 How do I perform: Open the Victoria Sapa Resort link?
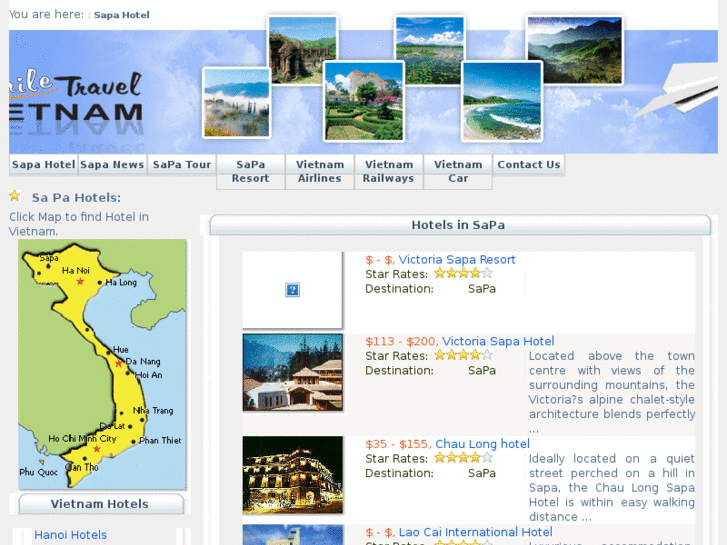pyautogui.click(x=457, y=260)
